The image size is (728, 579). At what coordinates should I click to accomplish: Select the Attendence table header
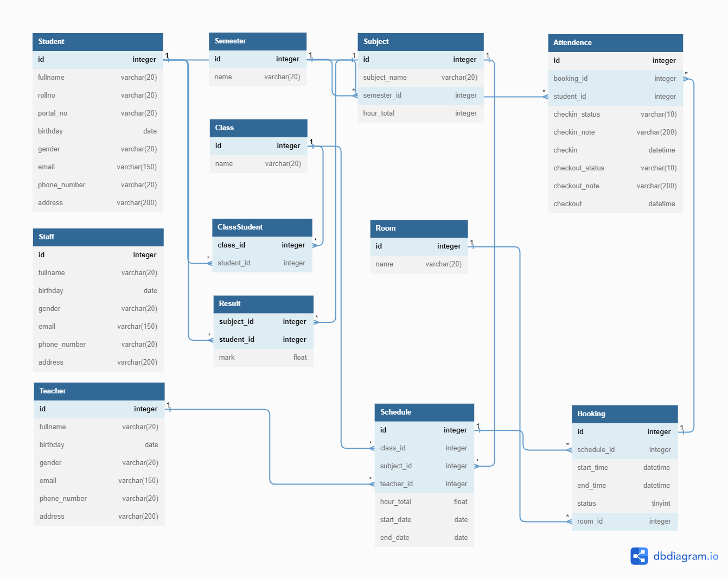coord(615,43)
